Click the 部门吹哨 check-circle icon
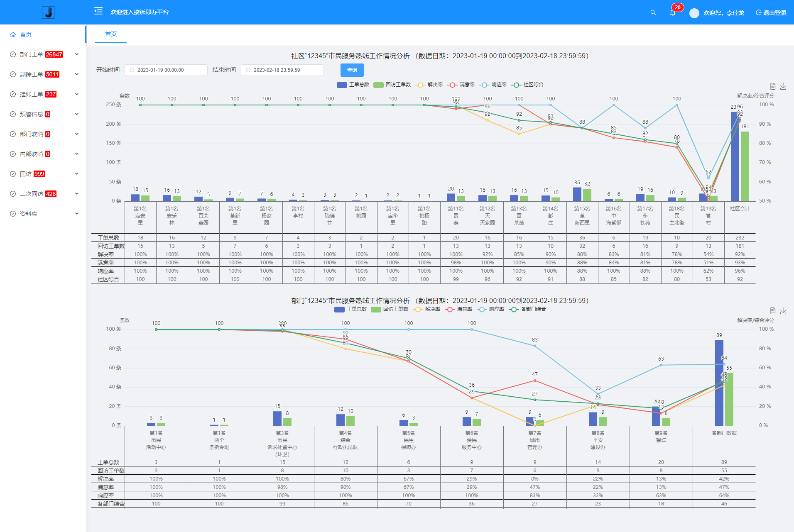The image size is (794, 532). pyautogui.click(x=13, y=134)
